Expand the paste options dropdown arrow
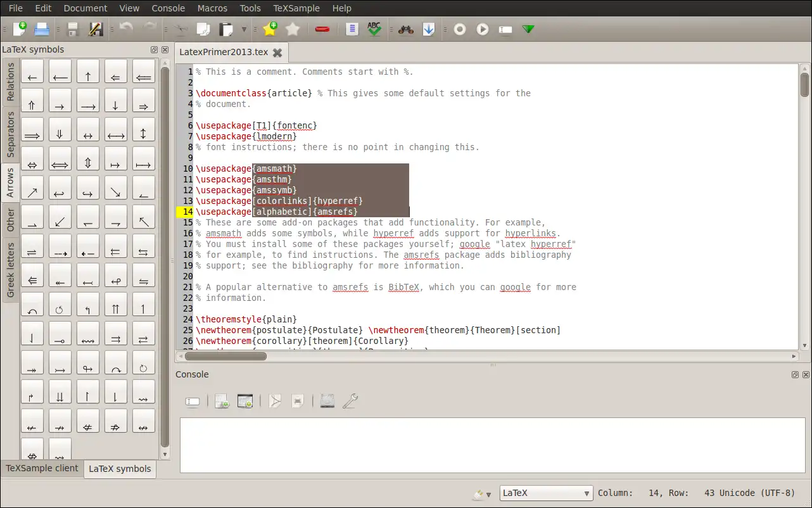 tap(244, 30)
